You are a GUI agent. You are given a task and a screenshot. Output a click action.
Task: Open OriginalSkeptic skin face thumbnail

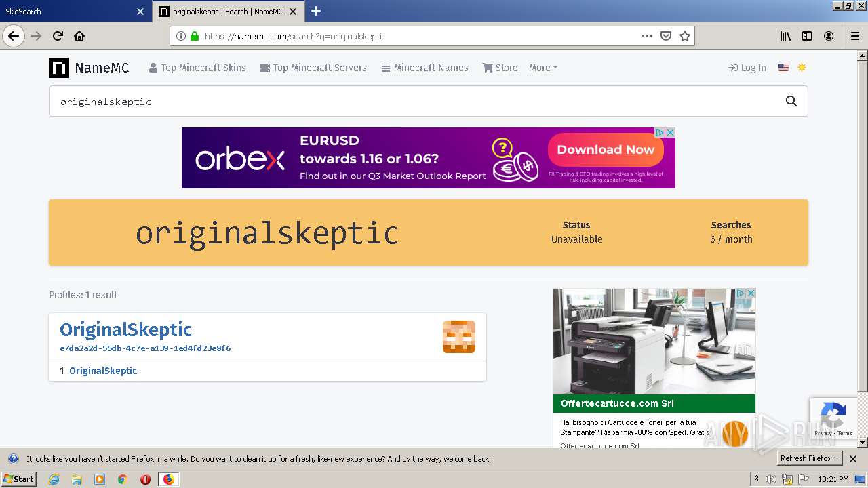pyautogui.click(x=459, y=337)
